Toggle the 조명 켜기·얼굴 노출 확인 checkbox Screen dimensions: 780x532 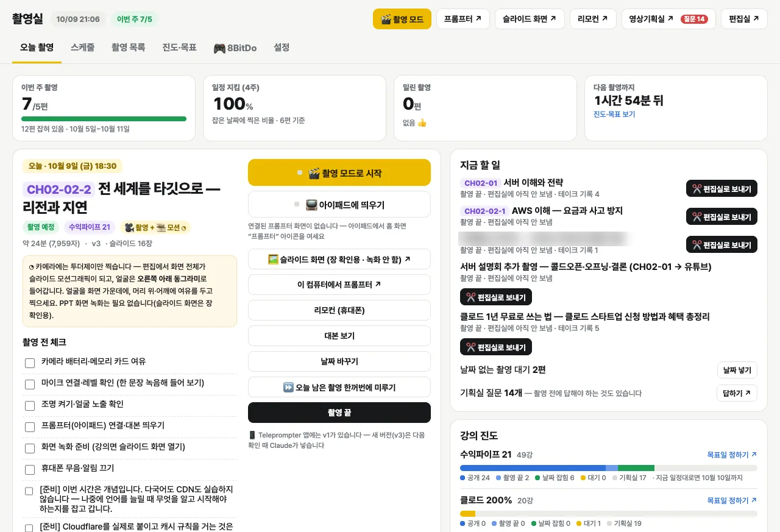30,406
